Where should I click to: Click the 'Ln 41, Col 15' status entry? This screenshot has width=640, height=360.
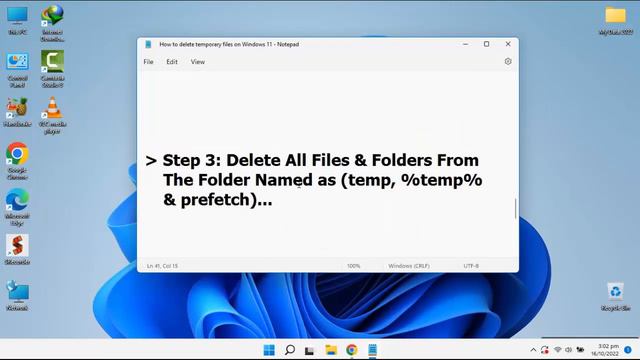(162, 266)
